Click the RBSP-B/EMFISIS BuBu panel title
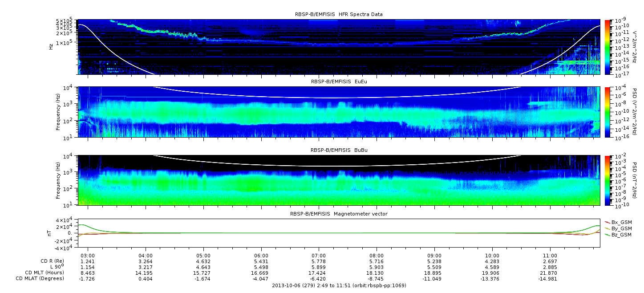Image resolution: width=644 pixels, height=293 pixels. (x=339, y=151)
